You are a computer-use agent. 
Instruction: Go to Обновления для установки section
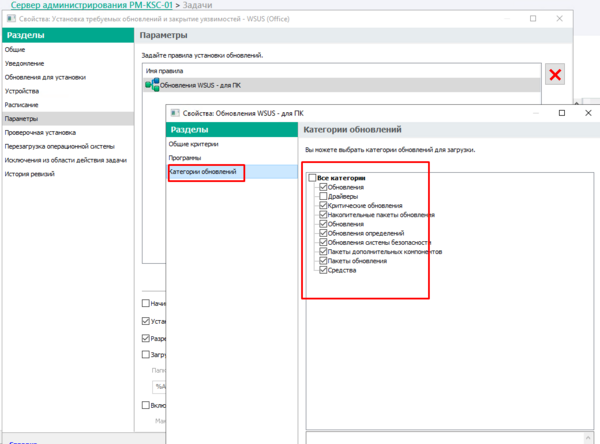click(x=45, y=77)
